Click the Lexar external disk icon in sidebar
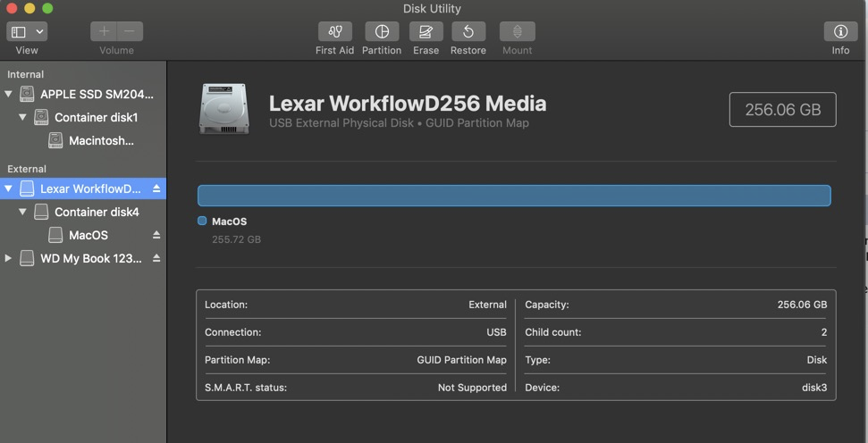This screenshot has height=443, width=868. click(x=27, y=188)
